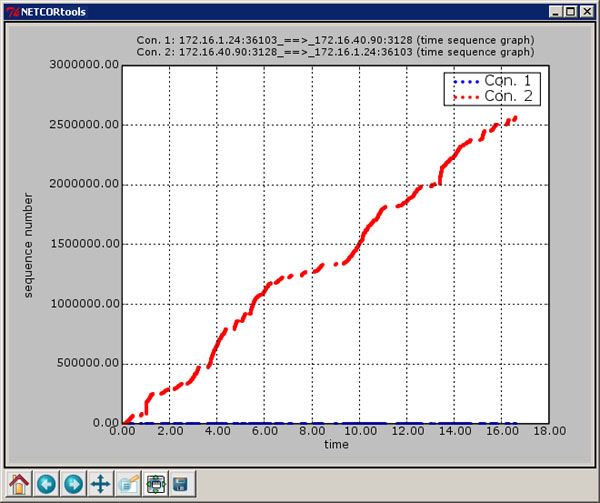Image resolution: width=600 pixels, height=503 pixels.
Task: Click the 3000000.00 y-axis tick label
Action: click(x=84, y=65)
